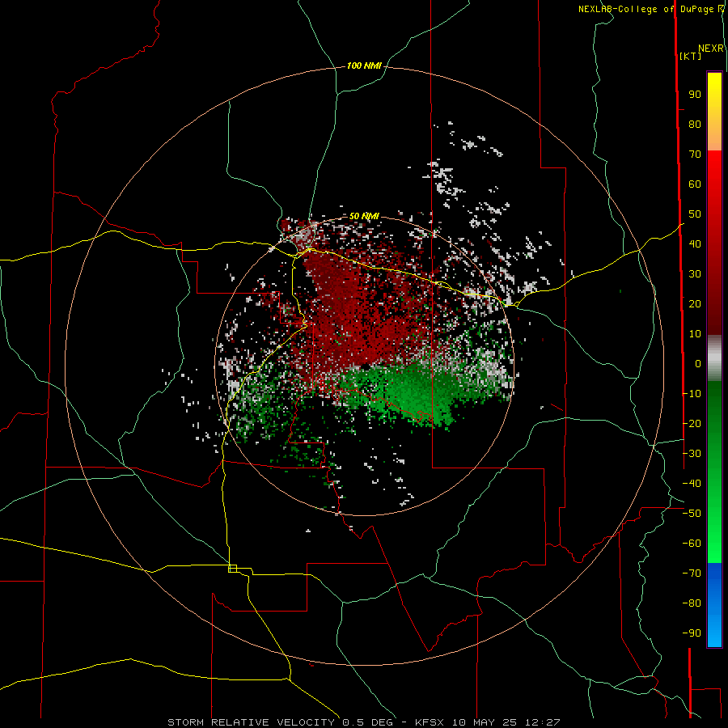Click the -30 value on velocity scale

click(x=692, y=454)
